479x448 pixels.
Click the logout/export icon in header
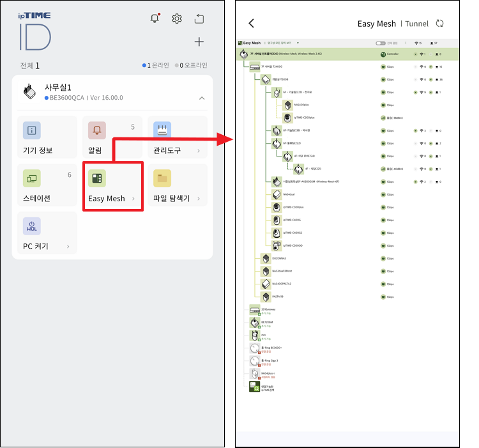[199, 19]
